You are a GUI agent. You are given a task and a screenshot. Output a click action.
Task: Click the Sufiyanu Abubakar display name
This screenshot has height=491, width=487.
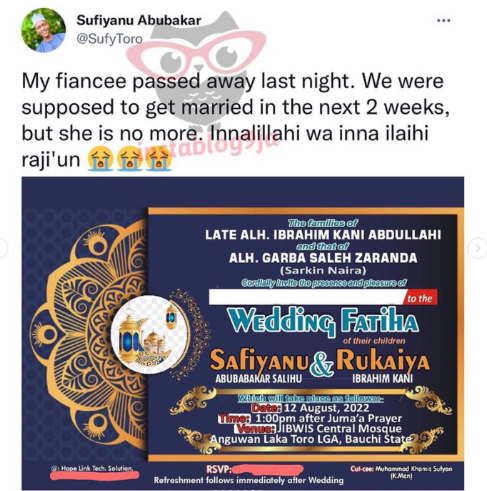[139, 20]
